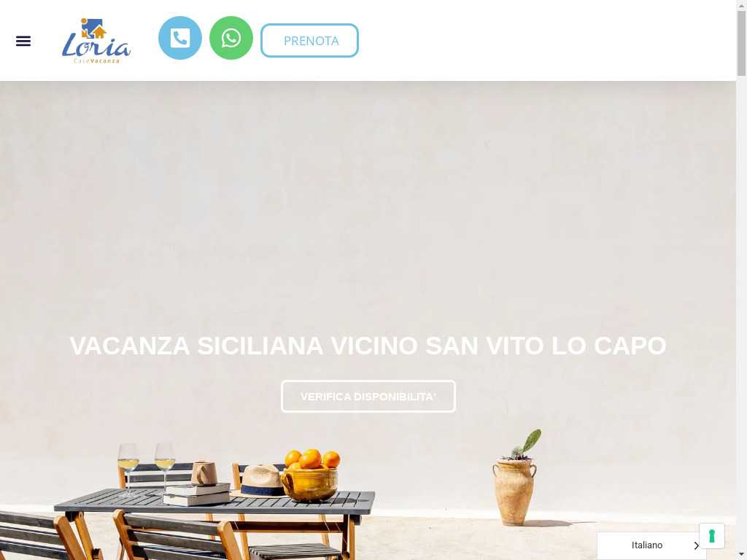The image size is (747, 560).
Task: Open the hamburger navigation menu
Action: [23, 41]
